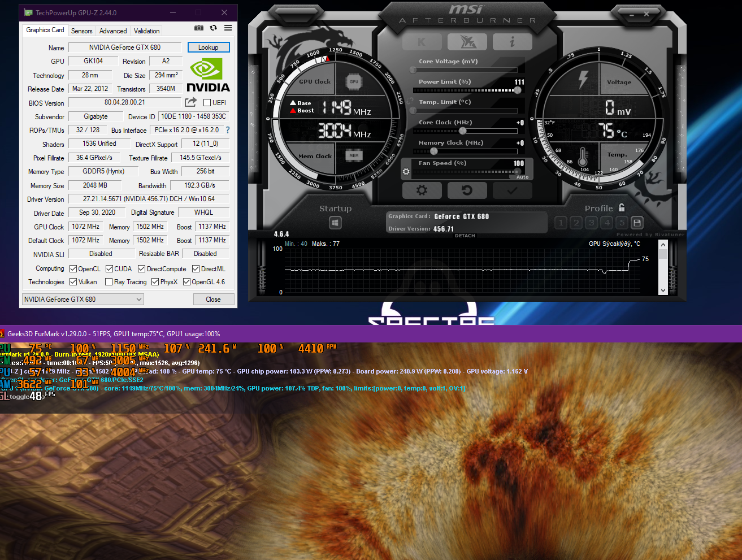The height and width of the screenshot is (560, 742).
Task: Switch to the Validation tab
Action: tap(147, 31)
